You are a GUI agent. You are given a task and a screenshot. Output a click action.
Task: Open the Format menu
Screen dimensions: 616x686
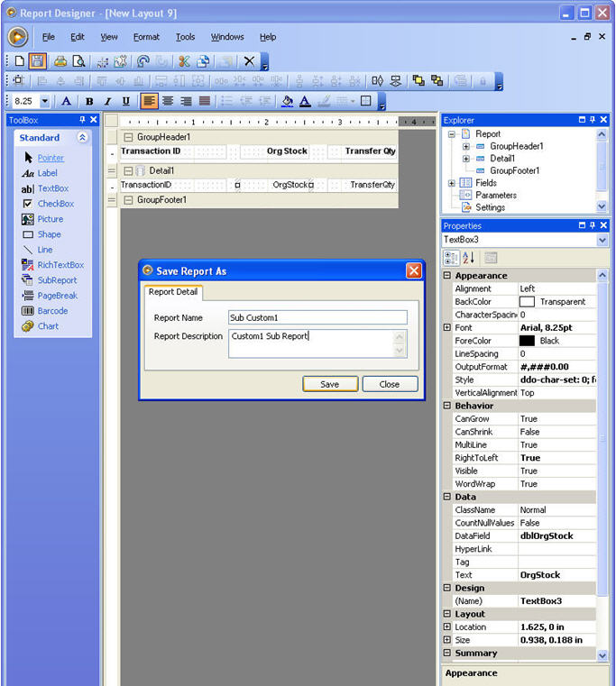click(x=146, y=37)
